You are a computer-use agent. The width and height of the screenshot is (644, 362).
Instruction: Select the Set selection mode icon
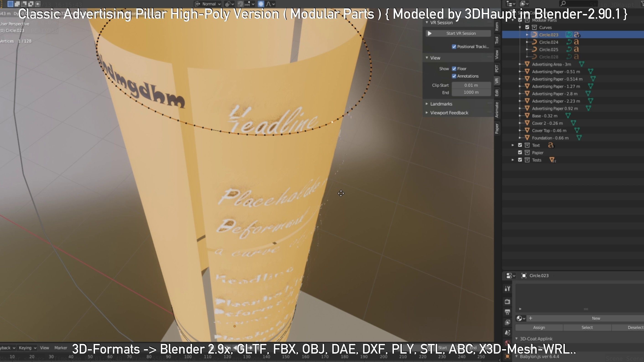10,4
